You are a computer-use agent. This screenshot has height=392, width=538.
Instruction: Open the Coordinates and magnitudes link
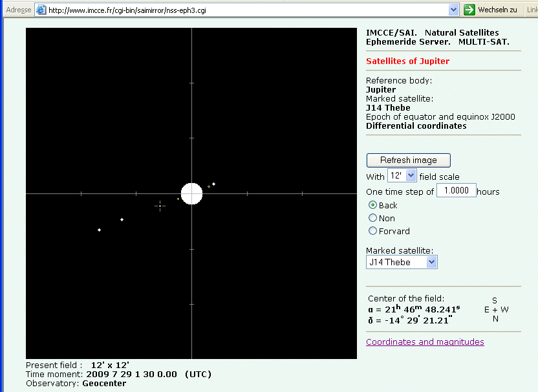coord(425,342)
